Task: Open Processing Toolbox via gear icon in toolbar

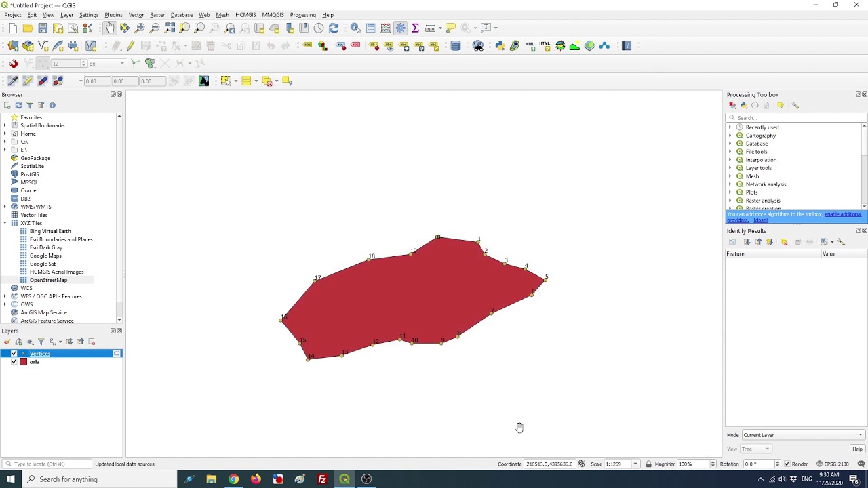Action: [x=400, y=28]
